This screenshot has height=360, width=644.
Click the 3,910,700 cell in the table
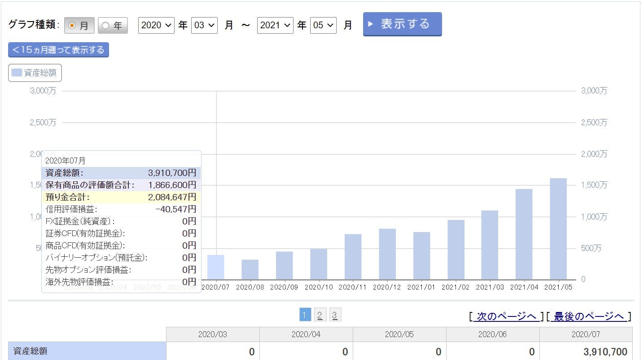586,351
